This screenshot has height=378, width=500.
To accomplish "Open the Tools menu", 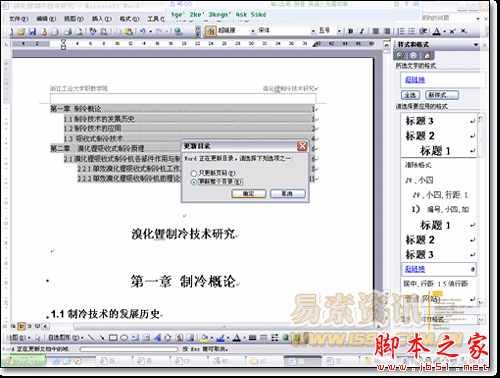I will pyautogui.click(x=156, y=19).
